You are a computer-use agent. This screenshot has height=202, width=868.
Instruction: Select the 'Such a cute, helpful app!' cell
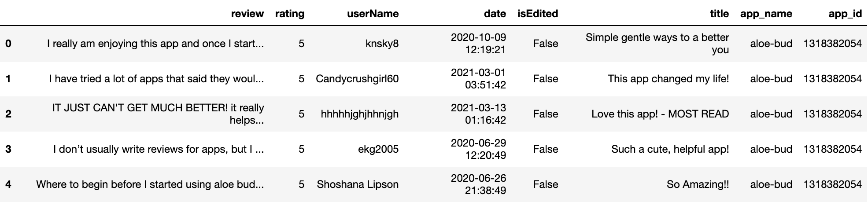[x=670, y=149]
